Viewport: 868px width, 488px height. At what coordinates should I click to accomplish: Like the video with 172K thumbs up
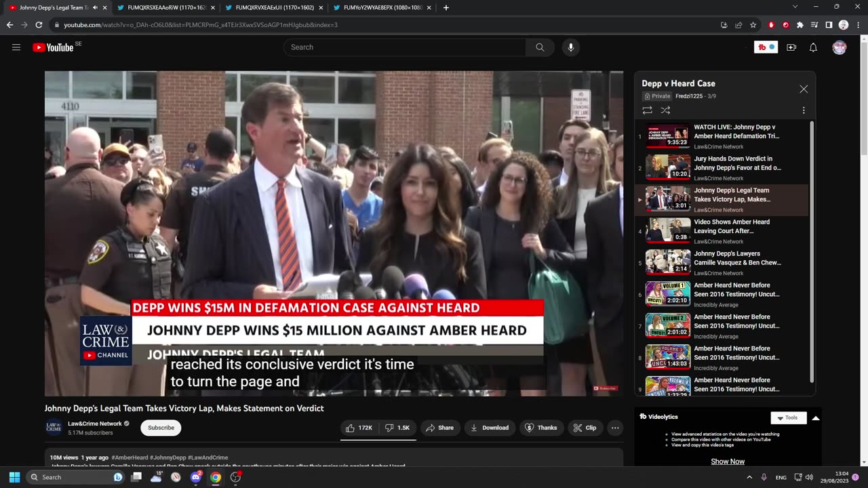point(358,428)
